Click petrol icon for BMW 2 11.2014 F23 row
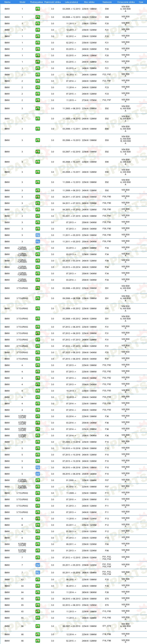The height and width of the screenshot is (644, 147). click(x=38, y=87)
